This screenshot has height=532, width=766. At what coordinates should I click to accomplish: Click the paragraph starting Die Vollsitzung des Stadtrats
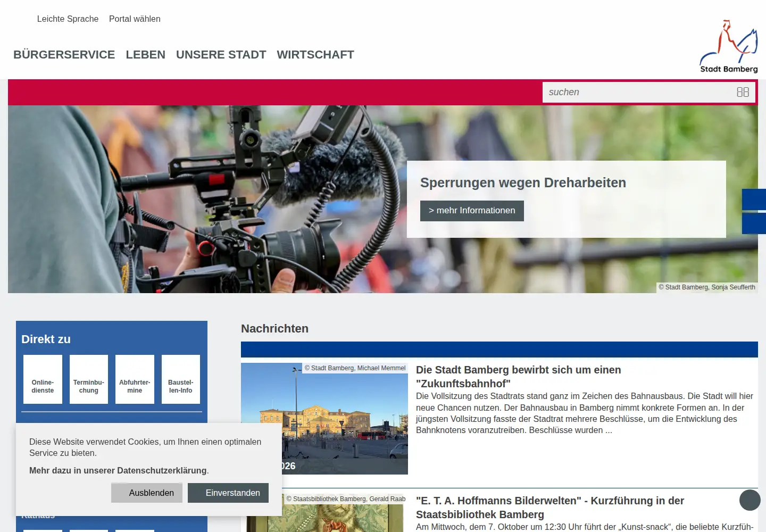coord(585,413)
